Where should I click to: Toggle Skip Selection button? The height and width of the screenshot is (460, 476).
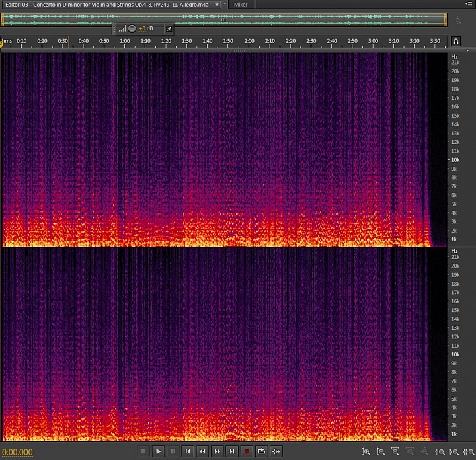click(276, 451)
